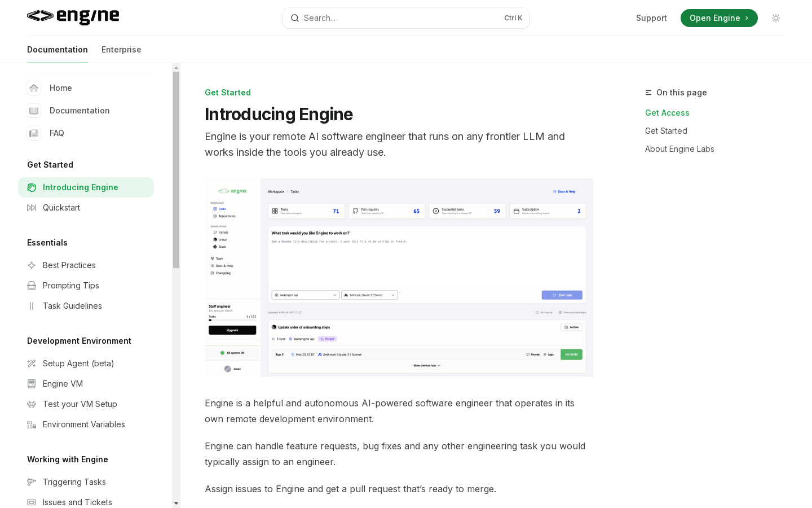Image resolution: width=812 pixels, height=508 pixels.
Task: Click the Engine logo in header
Action: pos(73,17)
